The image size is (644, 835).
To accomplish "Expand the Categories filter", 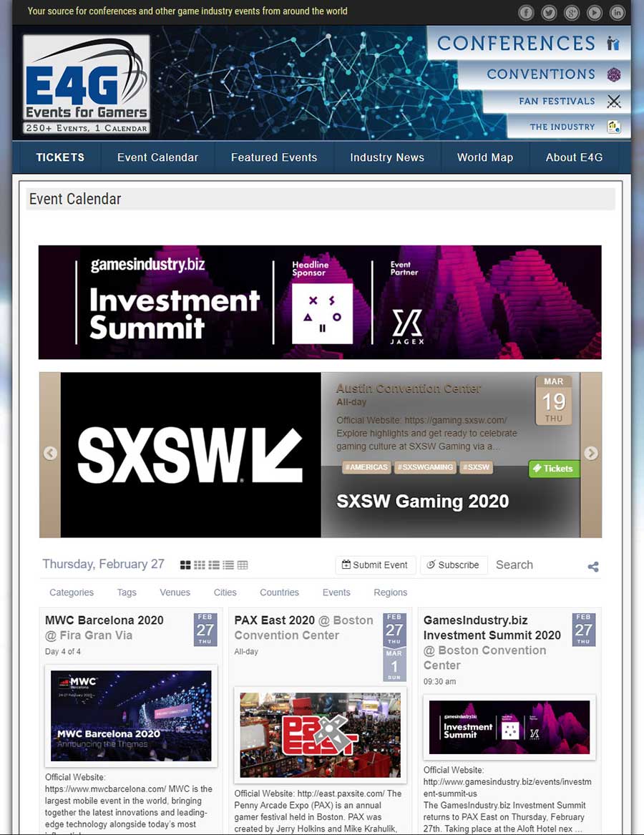I will point(72,592).
